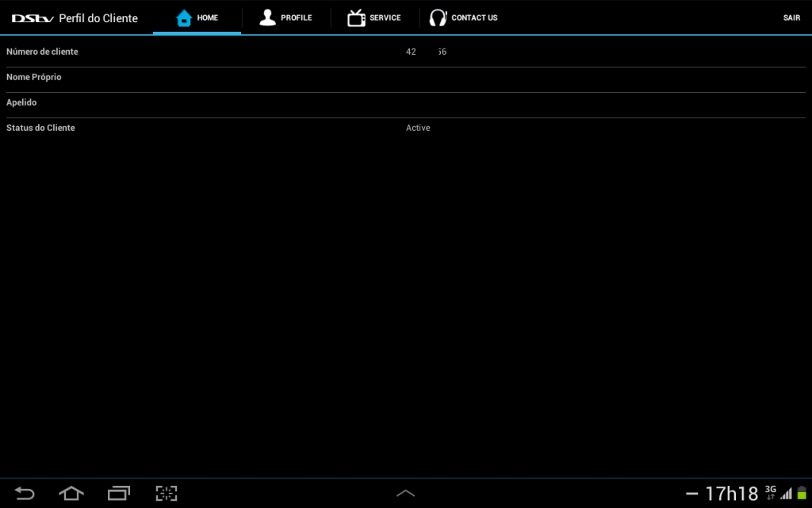Click the person silhouette Profile icon

pos(268,17)
